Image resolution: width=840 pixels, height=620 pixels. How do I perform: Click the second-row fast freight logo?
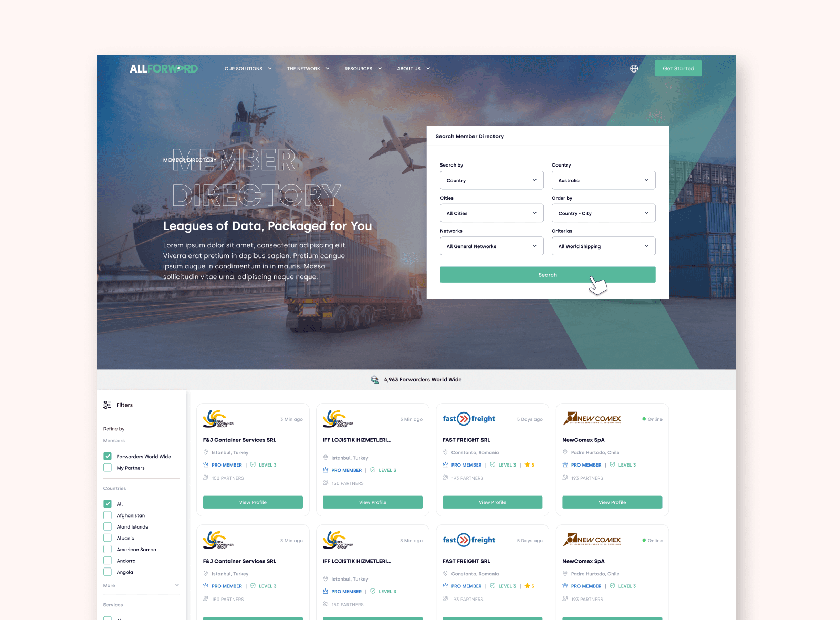tap(469, 540)
